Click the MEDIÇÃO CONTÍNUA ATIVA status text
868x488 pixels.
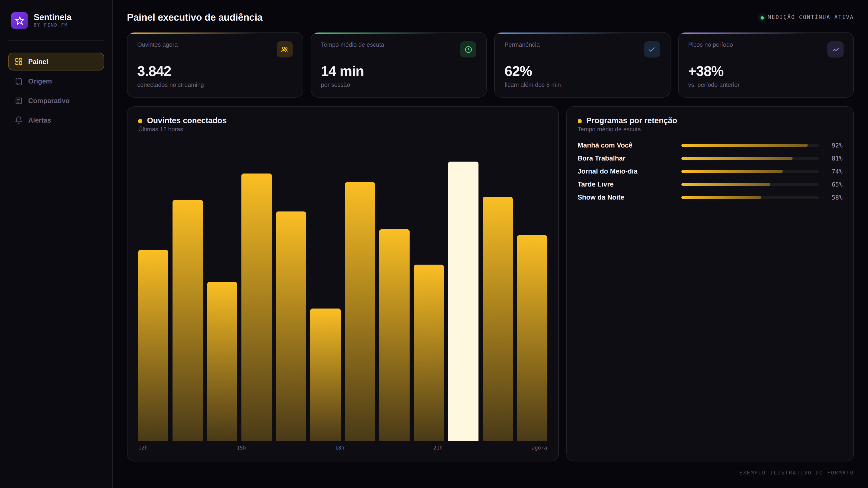coord(810,17)
